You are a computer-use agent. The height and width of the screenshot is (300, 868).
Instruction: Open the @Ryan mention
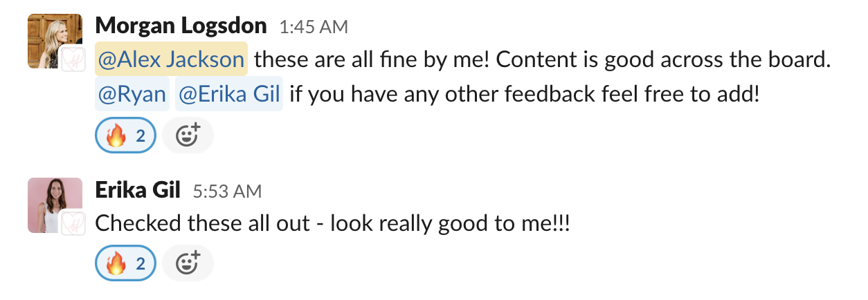tap(132, 95)
